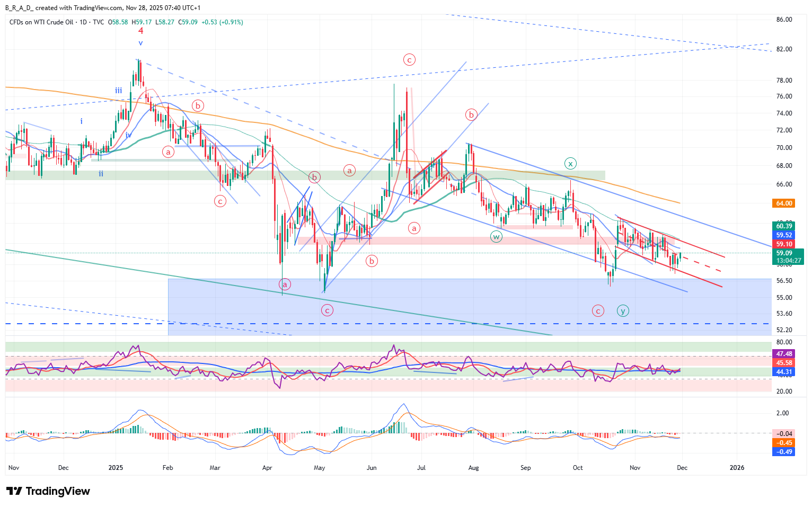
Task: Click the blue iii wave label
Action: [119, 91]
